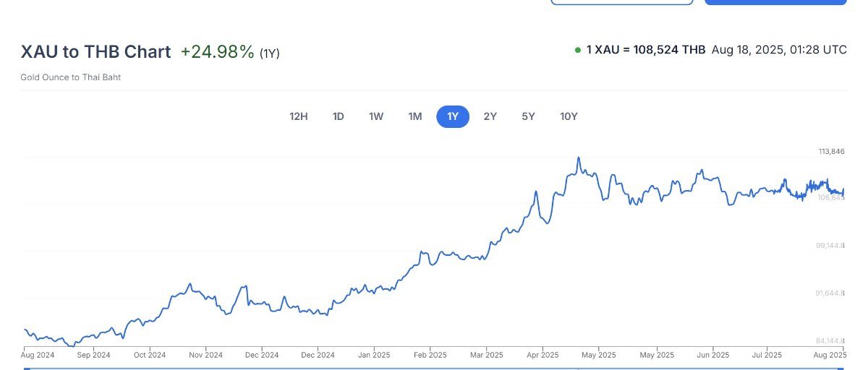868x370 pixels.
Task: Click the Gold Ounce to Thai Baht subtitle
Action: [71, 77]
